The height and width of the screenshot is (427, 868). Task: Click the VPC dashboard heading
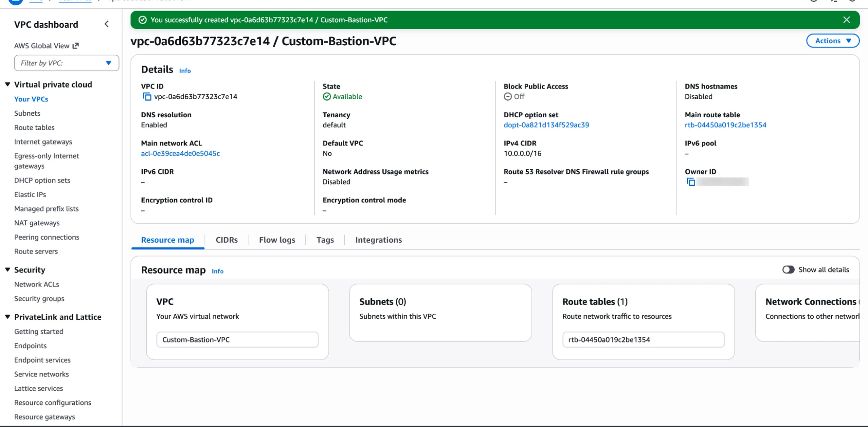click(x=46, y=25)
